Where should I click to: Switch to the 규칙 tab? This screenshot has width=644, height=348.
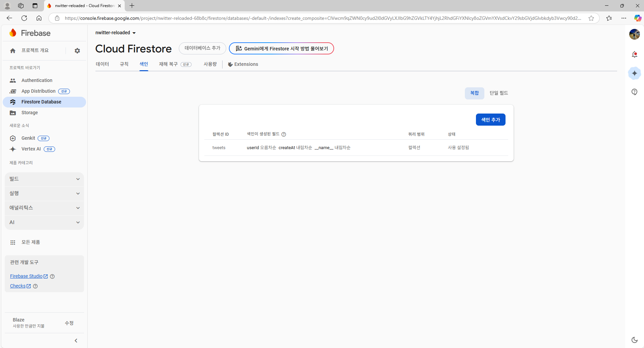pos(124,64)
